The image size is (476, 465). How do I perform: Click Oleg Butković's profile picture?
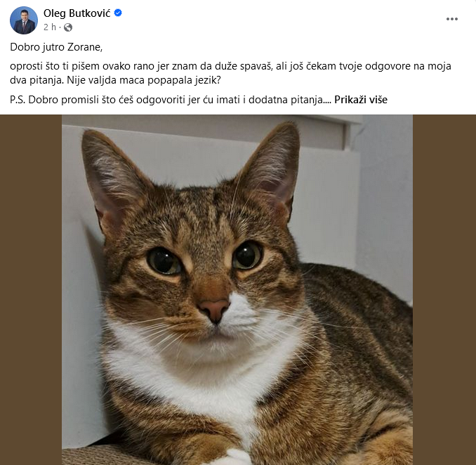coord(24,20)
